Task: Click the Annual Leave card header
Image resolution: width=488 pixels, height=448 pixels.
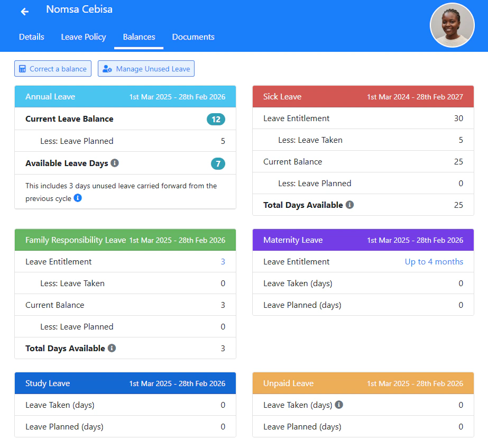Action: point(125,97)
